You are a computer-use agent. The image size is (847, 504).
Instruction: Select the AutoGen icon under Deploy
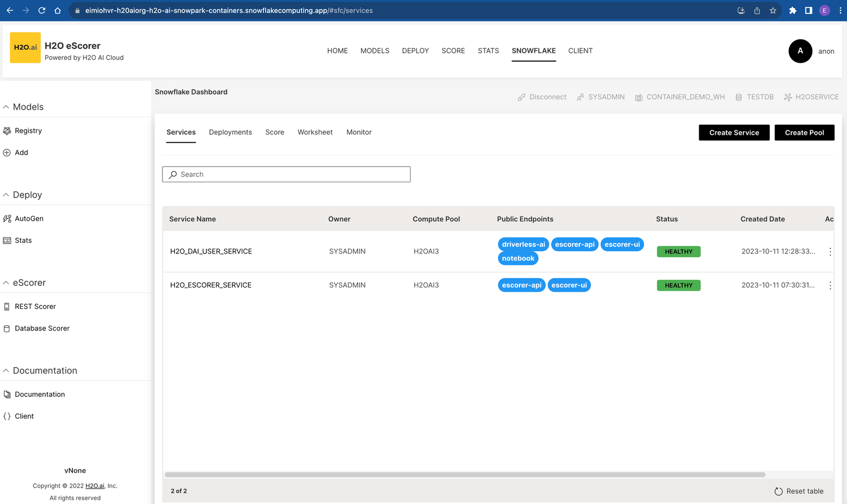[7, 218]
